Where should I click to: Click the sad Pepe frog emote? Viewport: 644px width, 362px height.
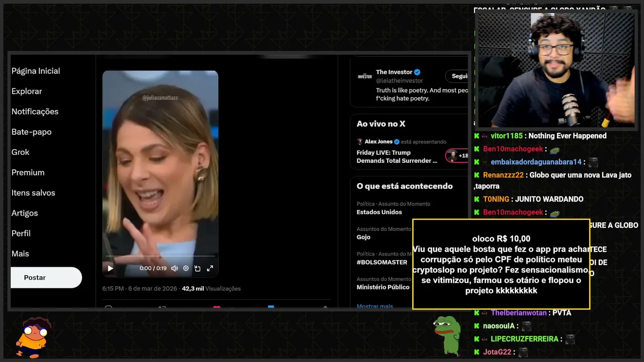pyautogui.click(x=447, y=335)
